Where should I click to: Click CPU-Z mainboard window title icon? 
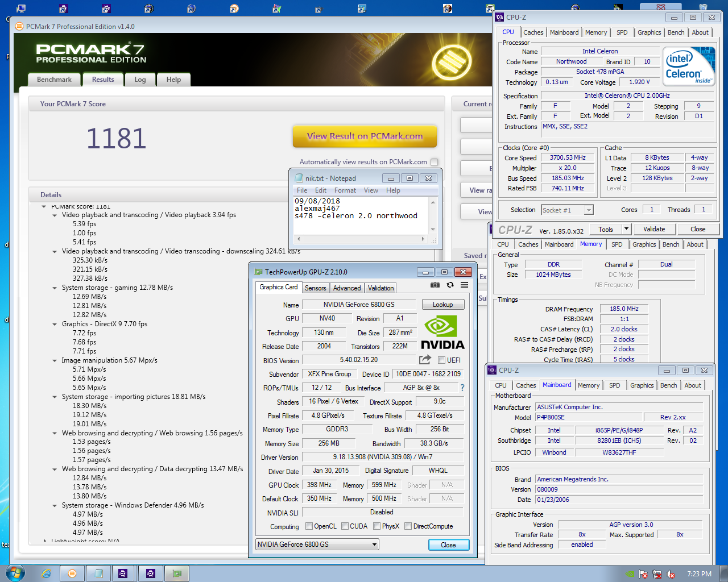[x=493, y=370]
